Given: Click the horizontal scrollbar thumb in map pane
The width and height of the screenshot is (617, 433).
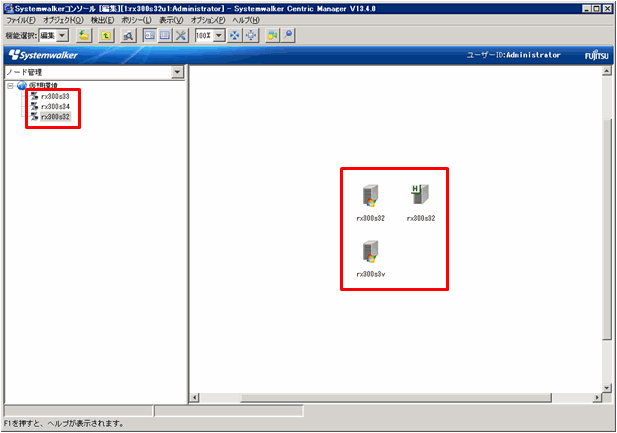Looking at the screenshot, I should tap(396, 398).
